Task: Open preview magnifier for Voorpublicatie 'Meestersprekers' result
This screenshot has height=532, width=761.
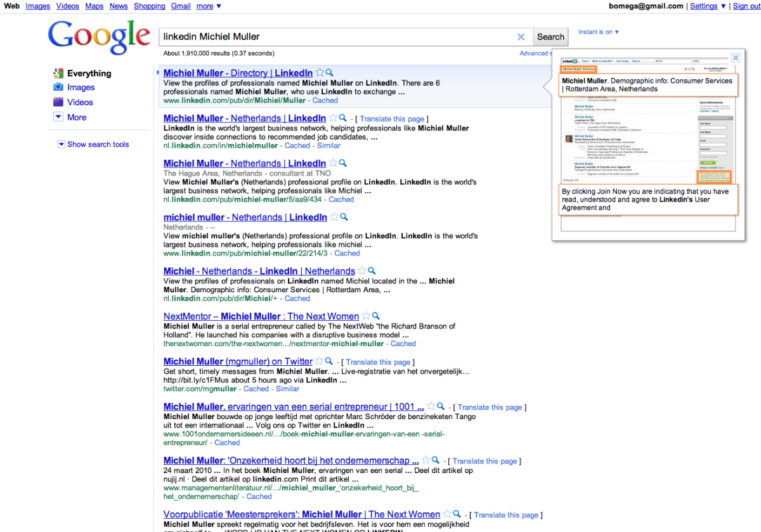Action: [457, 514]
